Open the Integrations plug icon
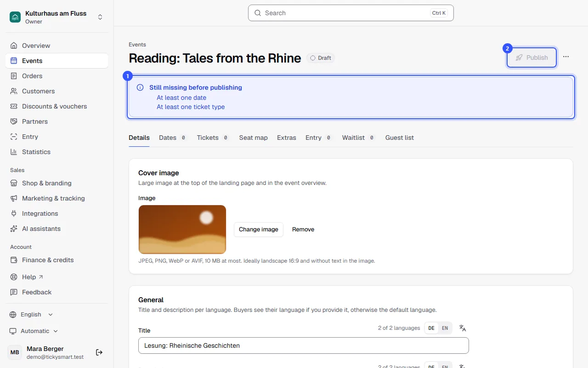588x368 pixels. (x=14, y=213)
